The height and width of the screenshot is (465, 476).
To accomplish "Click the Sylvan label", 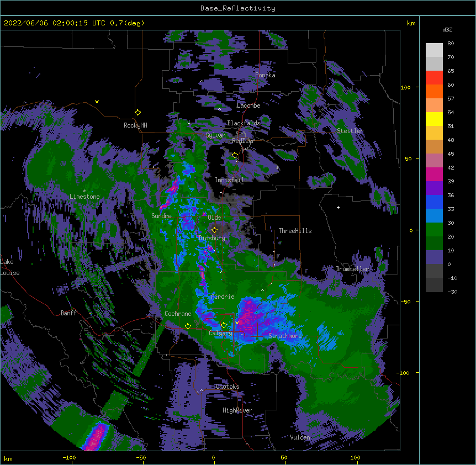I will pyautogui.click(x=215, y=135).
